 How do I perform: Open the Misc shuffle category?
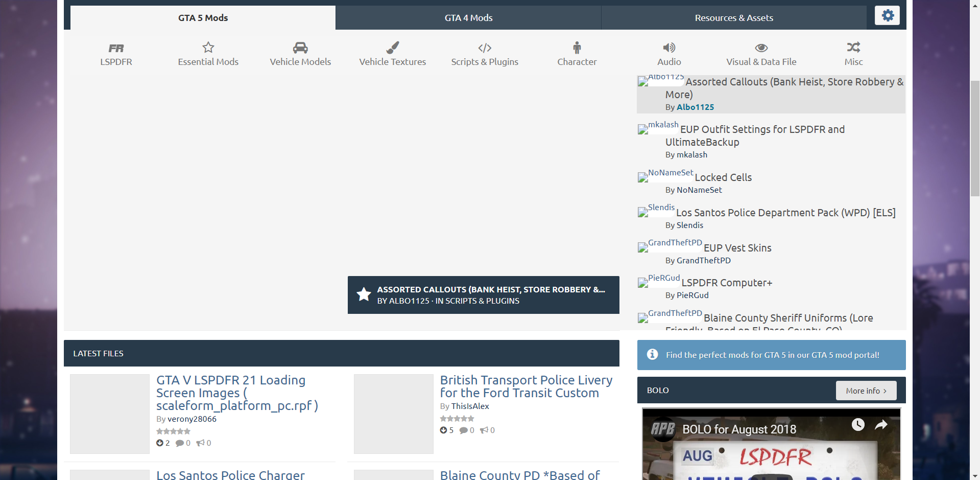click(x=853, y=54)
